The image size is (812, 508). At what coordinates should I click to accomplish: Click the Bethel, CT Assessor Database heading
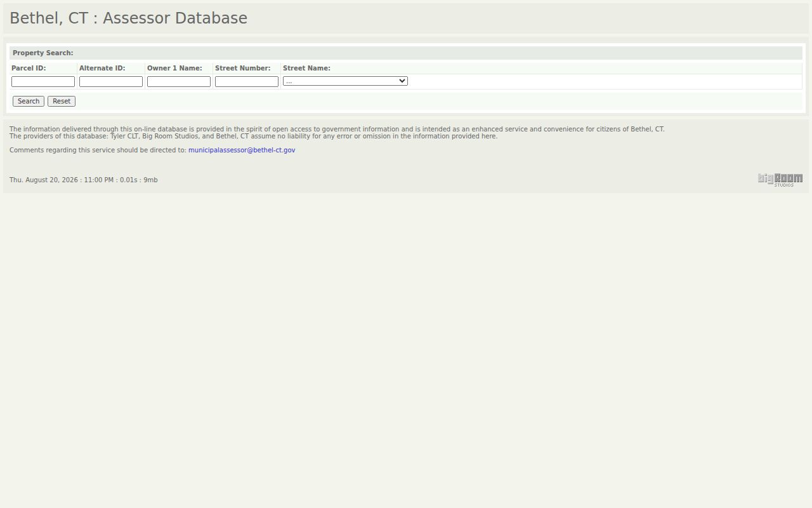pos(128,18)
